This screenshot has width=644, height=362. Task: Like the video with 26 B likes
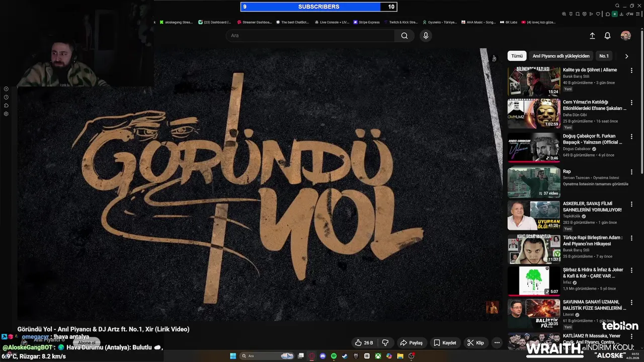pos(364,343)
